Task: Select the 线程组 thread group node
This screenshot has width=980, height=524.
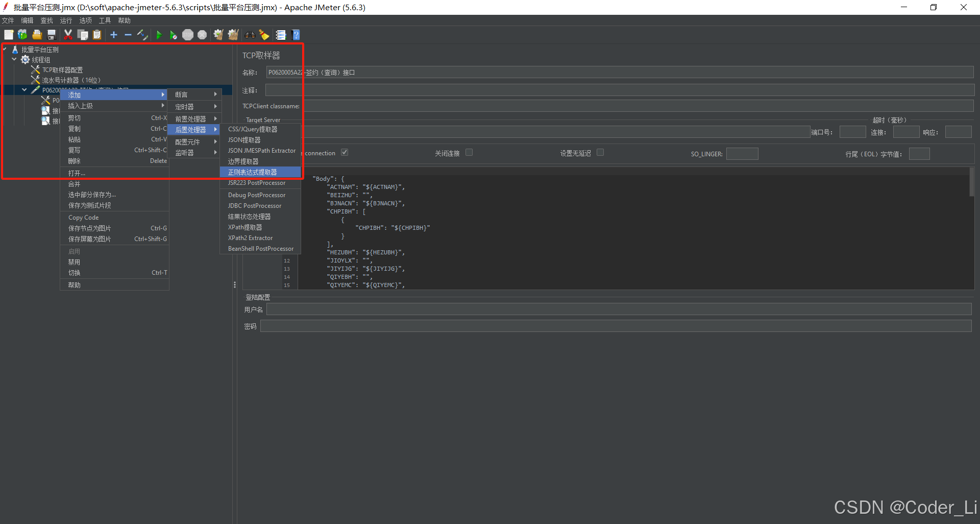Action: click(41, 60)
